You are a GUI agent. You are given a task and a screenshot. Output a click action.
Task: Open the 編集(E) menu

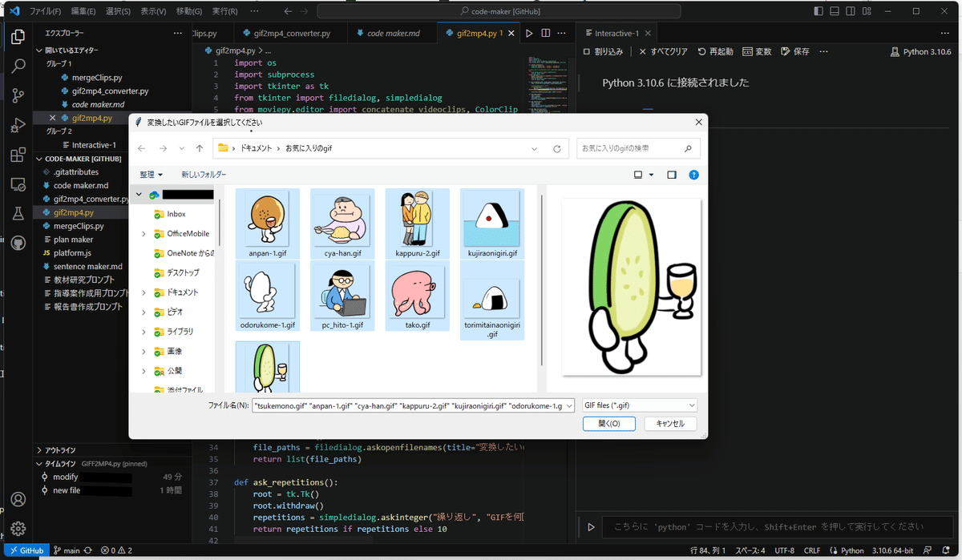pyautogui.click(x=83, y=11)
